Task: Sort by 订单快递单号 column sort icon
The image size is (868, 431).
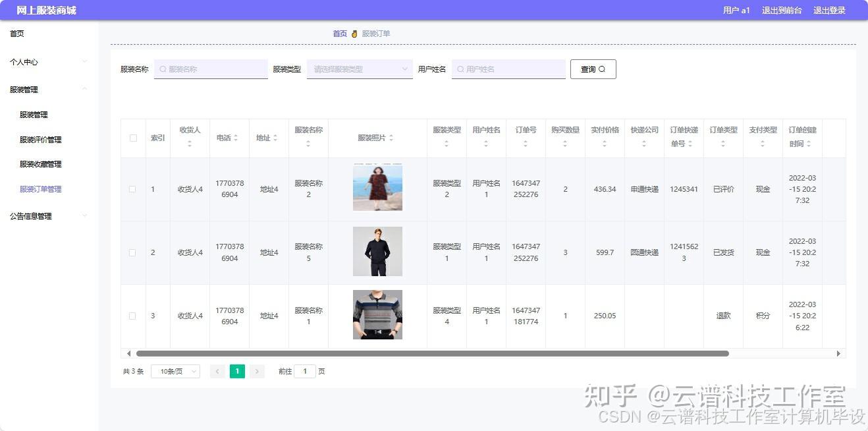Action: [690, 144]
